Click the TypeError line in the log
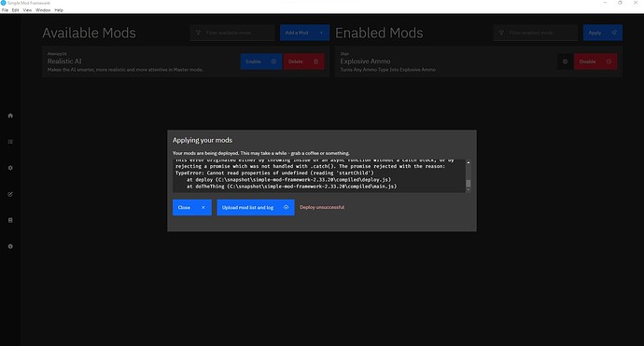644x346 pixels. pyautogui.click(x=274, y=173)
